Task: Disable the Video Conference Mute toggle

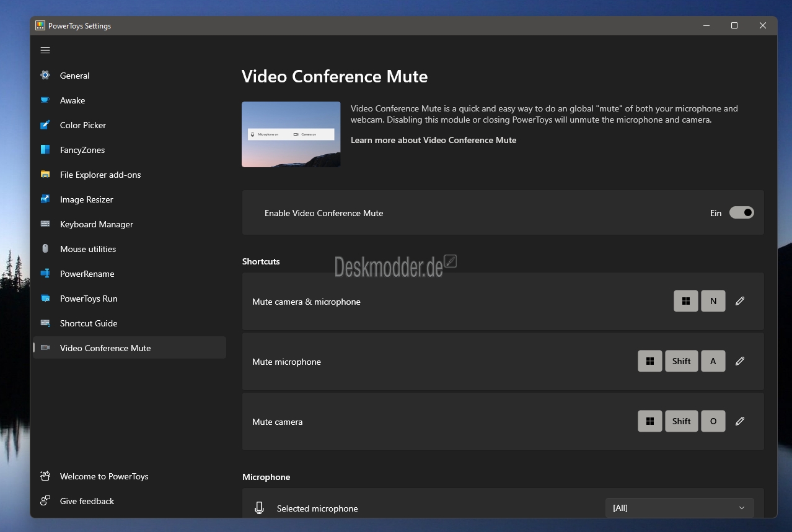Action: pos(741,212)
